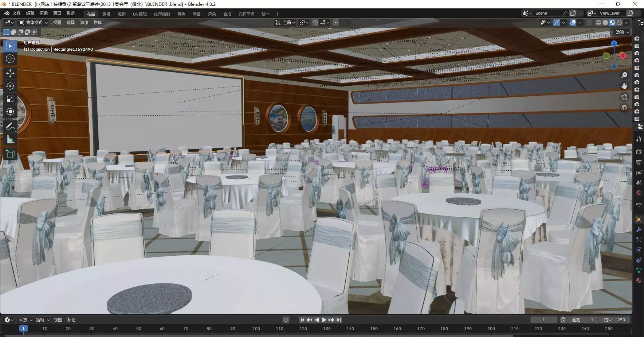Open the viewport 添加 menu
This screenshot has height=337, width=644.
pos(84,23)
